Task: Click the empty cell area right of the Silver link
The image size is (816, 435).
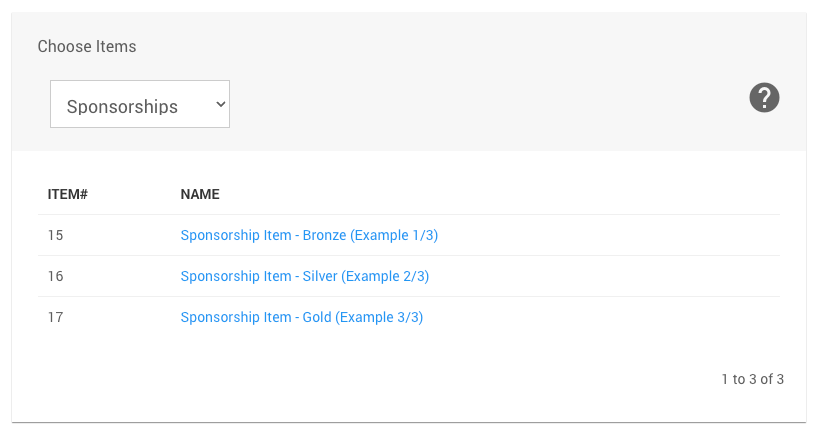Action: point(610,277)
